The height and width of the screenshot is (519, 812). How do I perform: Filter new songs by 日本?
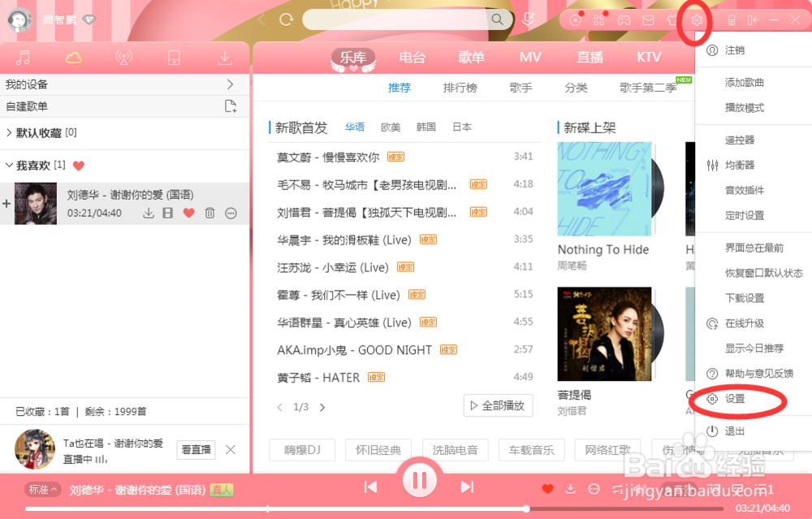pyautogui.click(x=462, y=128)
